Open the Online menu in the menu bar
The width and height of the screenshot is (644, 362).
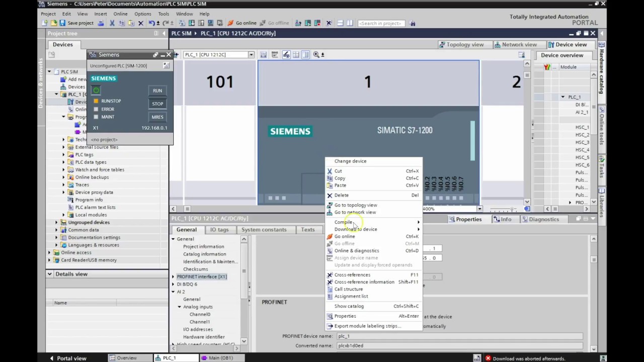pyautogui.click(x=120, y=14)
